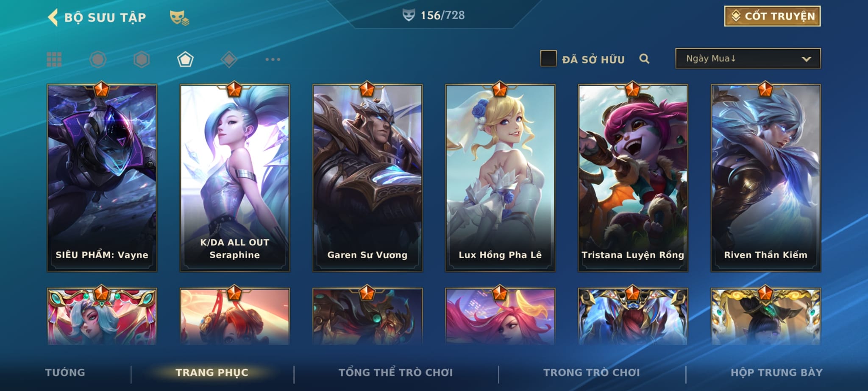Expand sort options via chevron arrow

(x=806, y=59)
